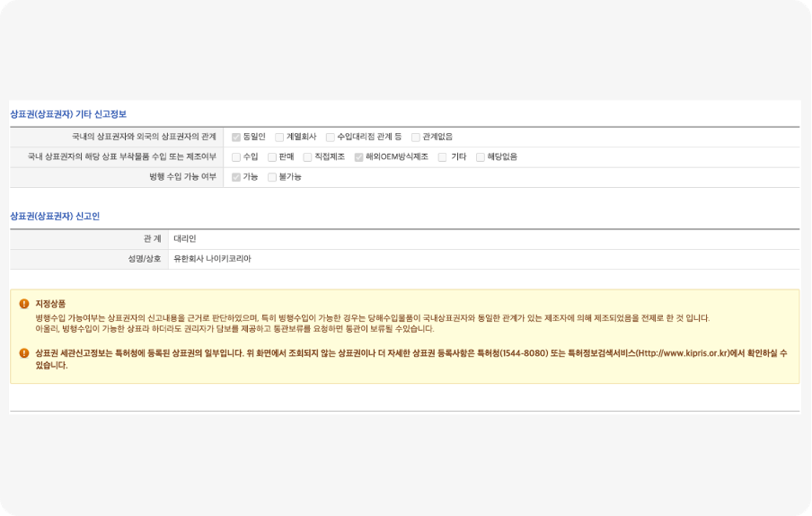Viewport: 812px width, 516px height.
Task: Click the 지정상품 notice title
Action: click(50, 304)
